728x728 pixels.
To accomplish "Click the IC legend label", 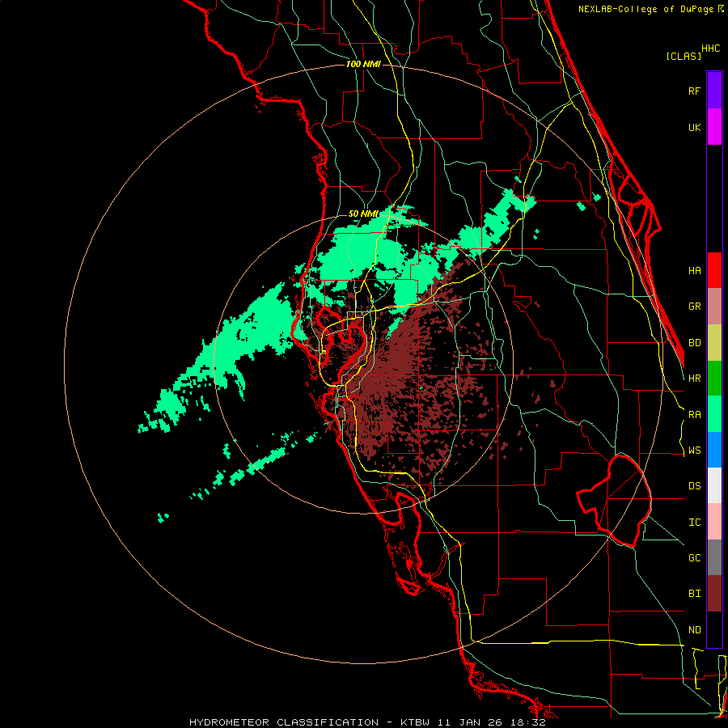I will [694, 523].
